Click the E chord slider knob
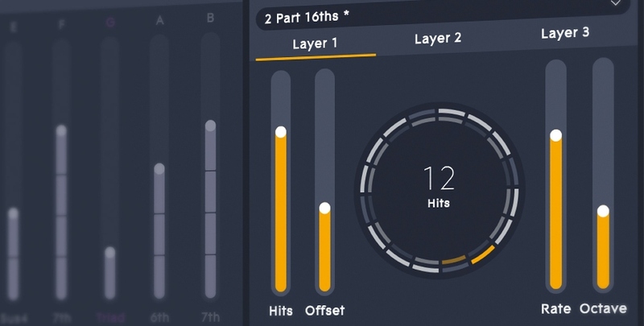Screen dimensions: 644x326 [x=13, y=213]
